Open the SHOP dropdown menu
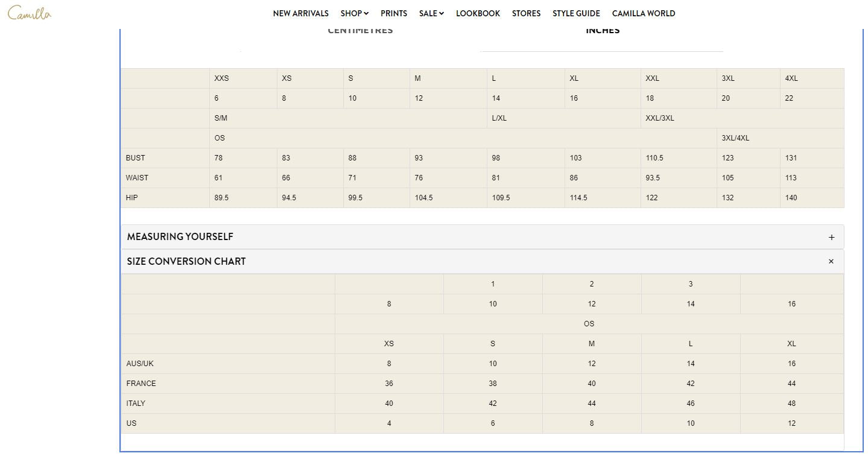 [354, 13]
